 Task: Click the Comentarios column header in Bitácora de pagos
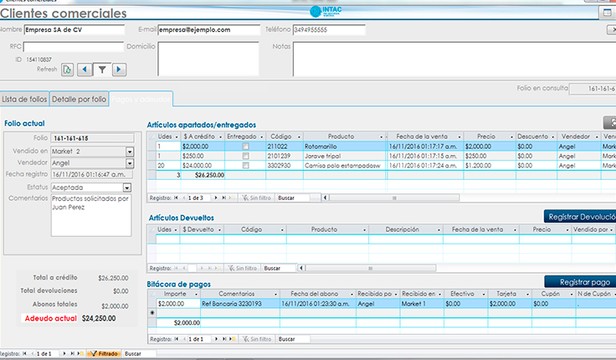click(236, 294)
